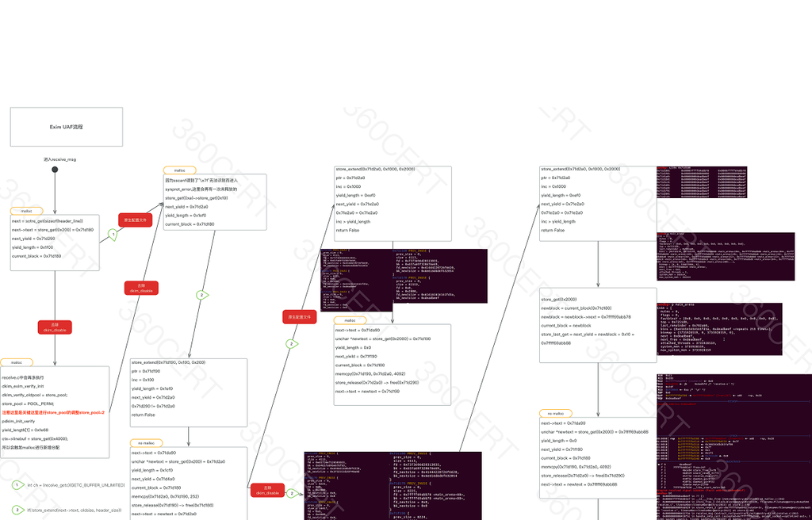Click the 'current_block = newblock' line
This screenshot has height=520, width=812.
coord(565,326)
